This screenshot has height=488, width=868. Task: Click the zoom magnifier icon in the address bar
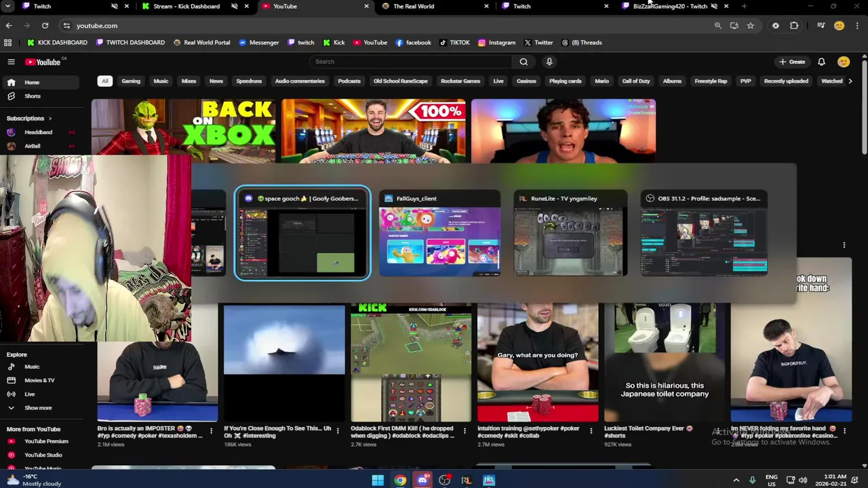pos(717,26)
